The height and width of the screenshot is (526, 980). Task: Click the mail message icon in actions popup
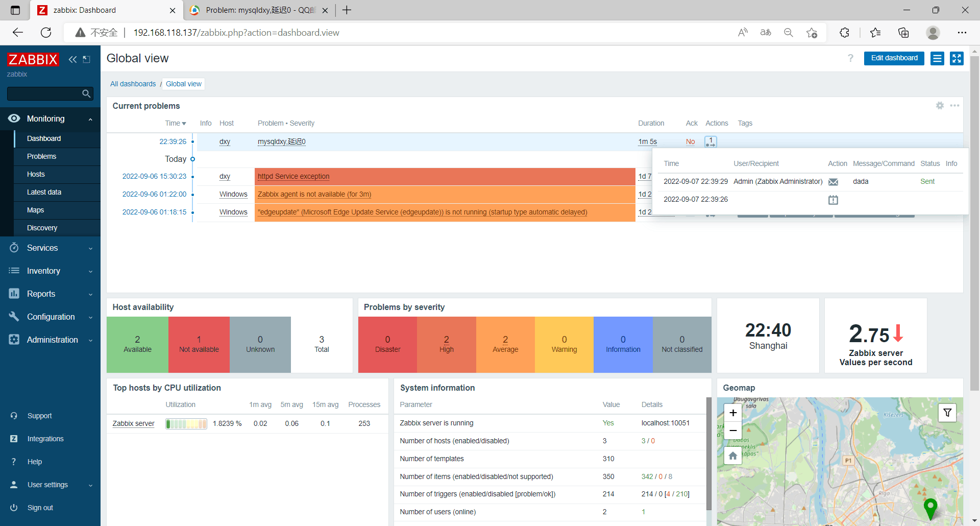[x=833, y=182]
